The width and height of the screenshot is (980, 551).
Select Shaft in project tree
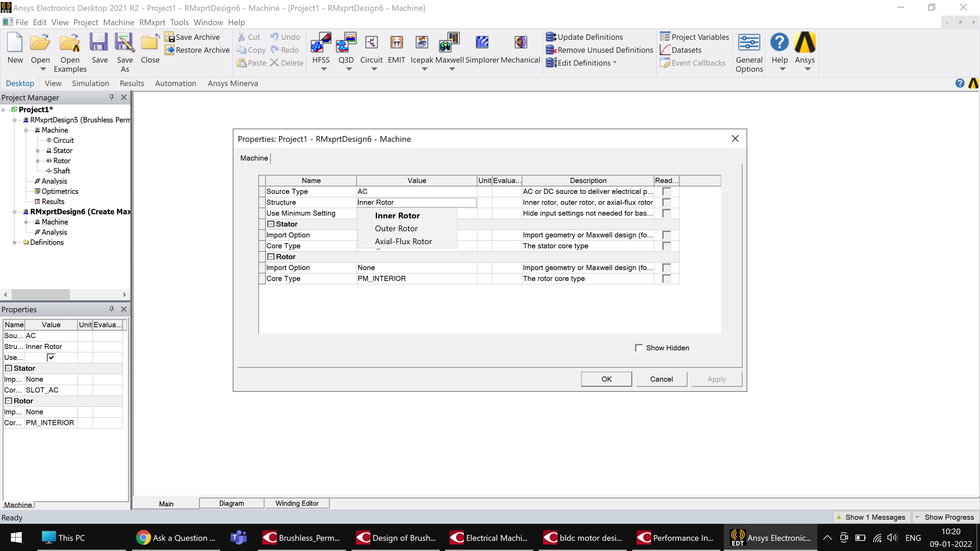pyautogui.click(x=61, y=171)
